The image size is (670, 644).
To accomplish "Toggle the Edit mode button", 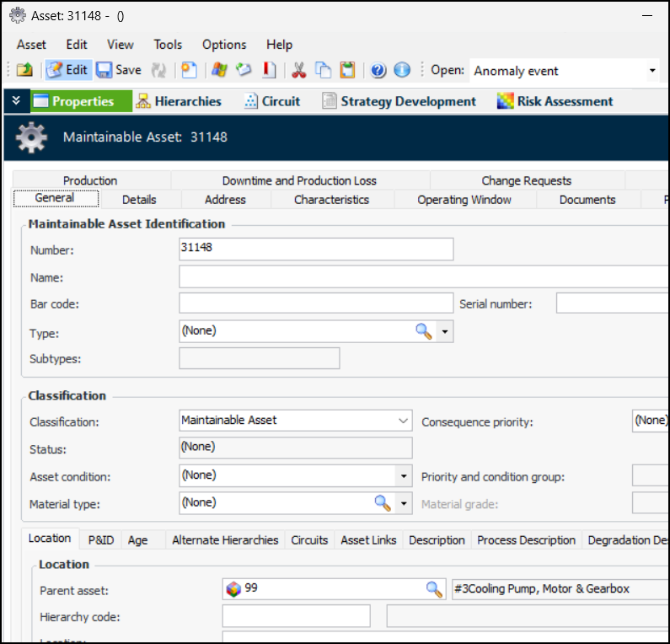I will pos(67,71).
